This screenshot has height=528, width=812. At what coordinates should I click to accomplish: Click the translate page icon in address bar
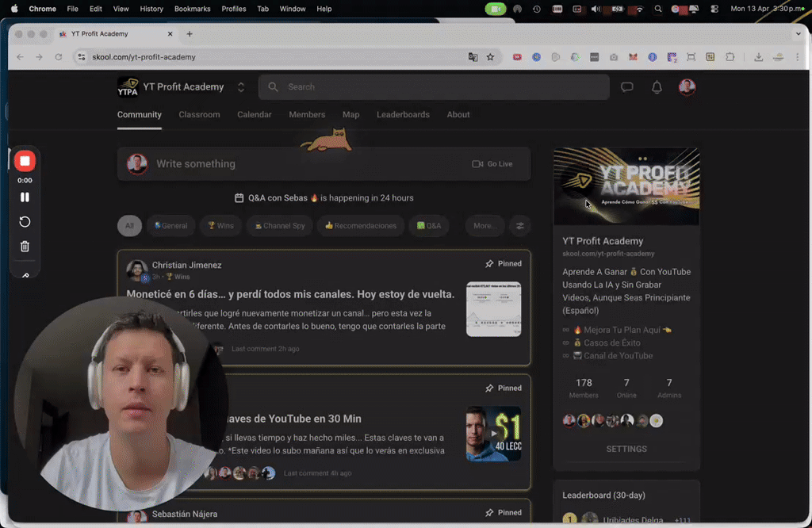coord(473,57)
